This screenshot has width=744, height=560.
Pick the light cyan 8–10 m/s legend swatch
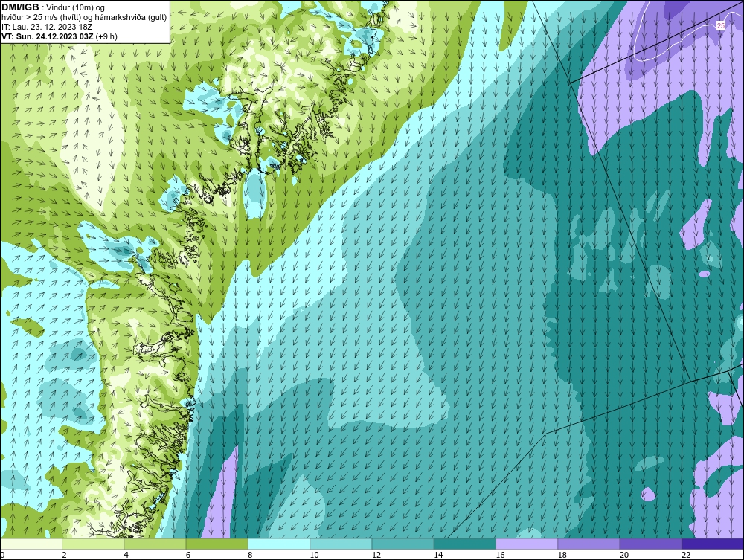point(279,544)
